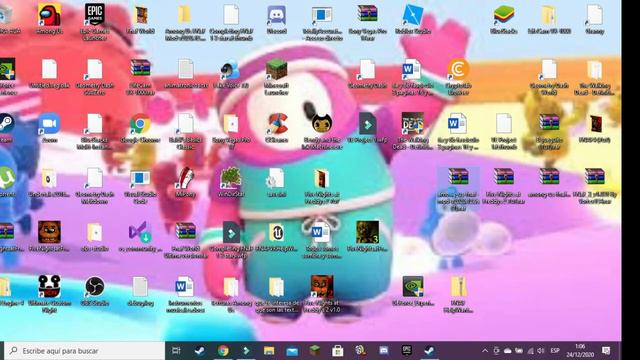
Task: Open Task View from the taskbar
Action: click(176, 351)
